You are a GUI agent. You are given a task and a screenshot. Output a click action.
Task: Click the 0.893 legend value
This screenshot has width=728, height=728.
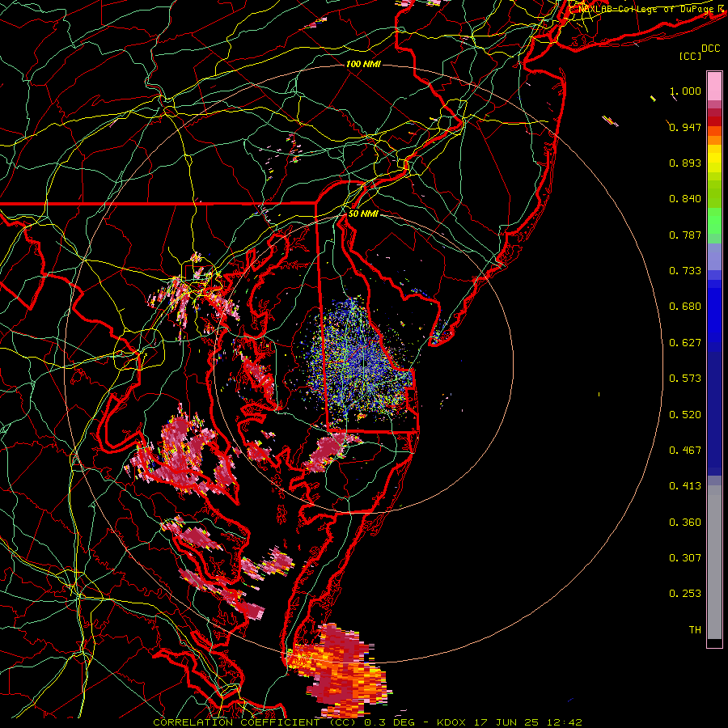(x=685, y=163)
